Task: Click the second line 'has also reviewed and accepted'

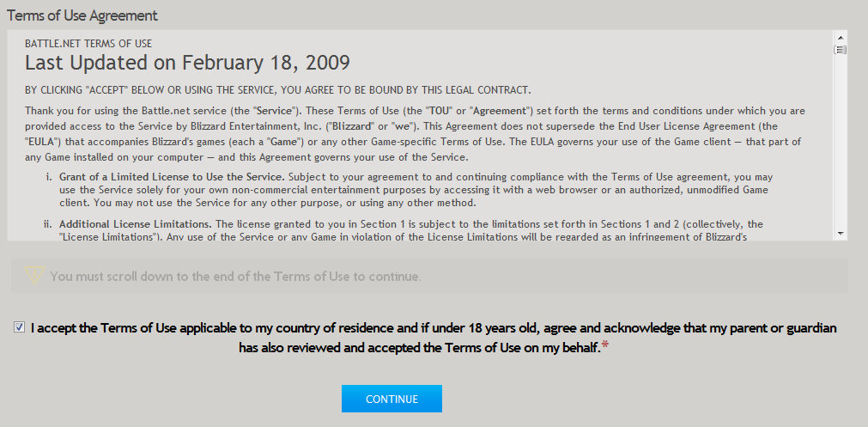Action: (420, 347)
